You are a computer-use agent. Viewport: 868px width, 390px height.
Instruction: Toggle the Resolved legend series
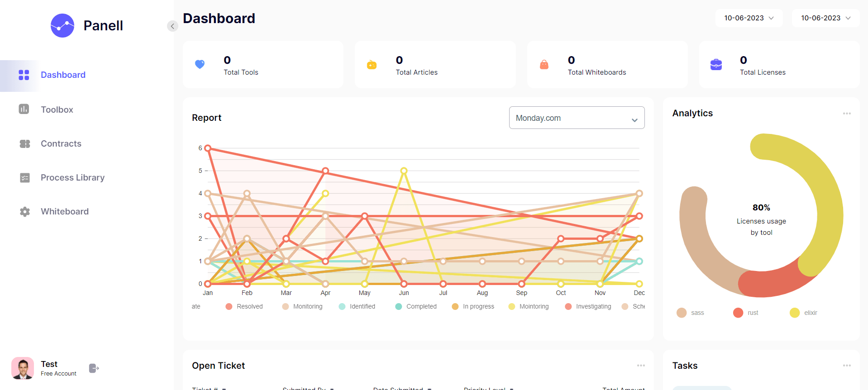[244, 306]
